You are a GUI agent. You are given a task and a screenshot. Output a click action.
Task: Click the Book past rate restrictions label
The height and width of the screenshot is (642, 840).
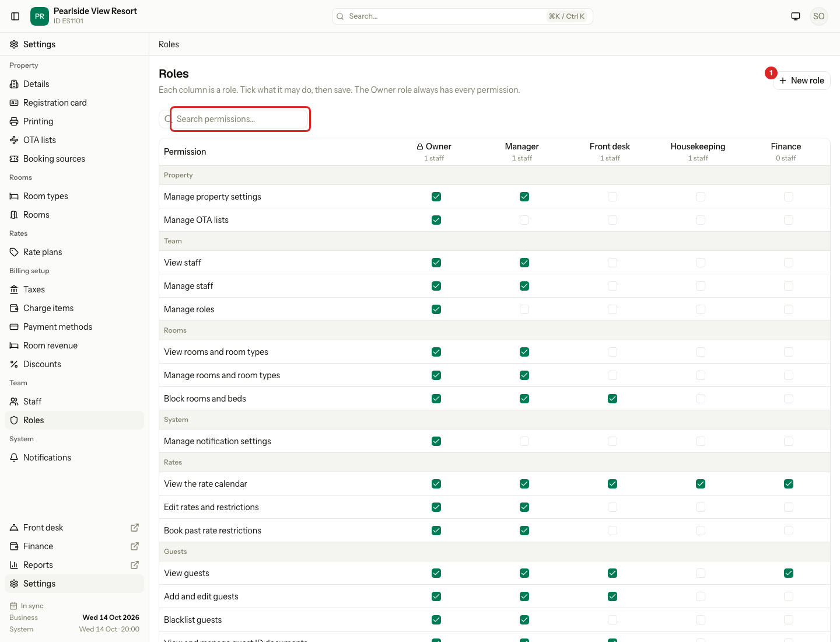(212, 531)
